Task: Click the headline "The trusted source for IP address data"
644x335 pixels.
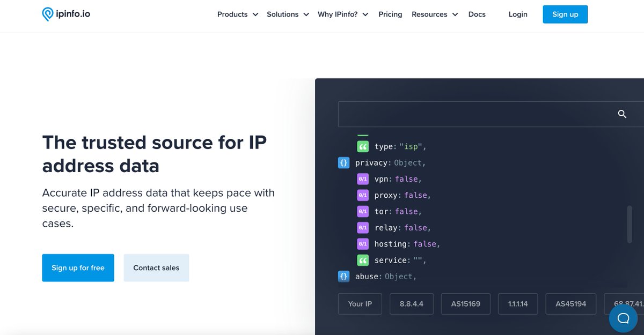Action: (155, 154)
